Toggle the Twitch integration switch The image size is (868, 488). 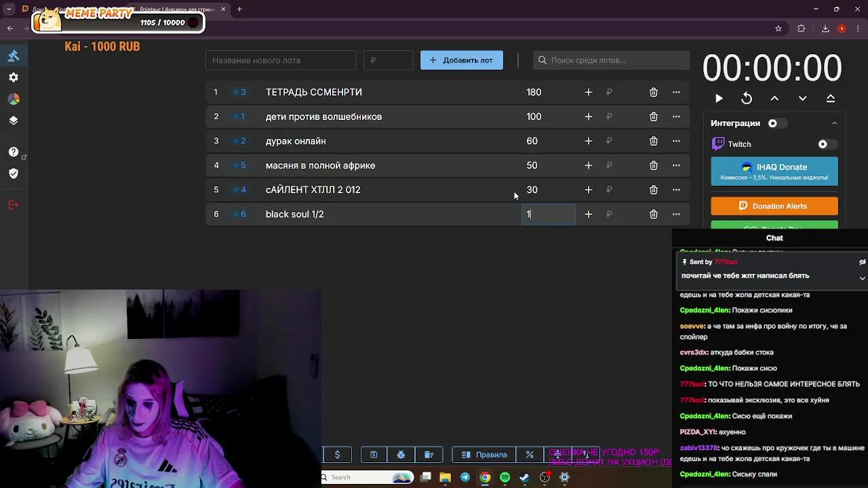tap(826, 144)
